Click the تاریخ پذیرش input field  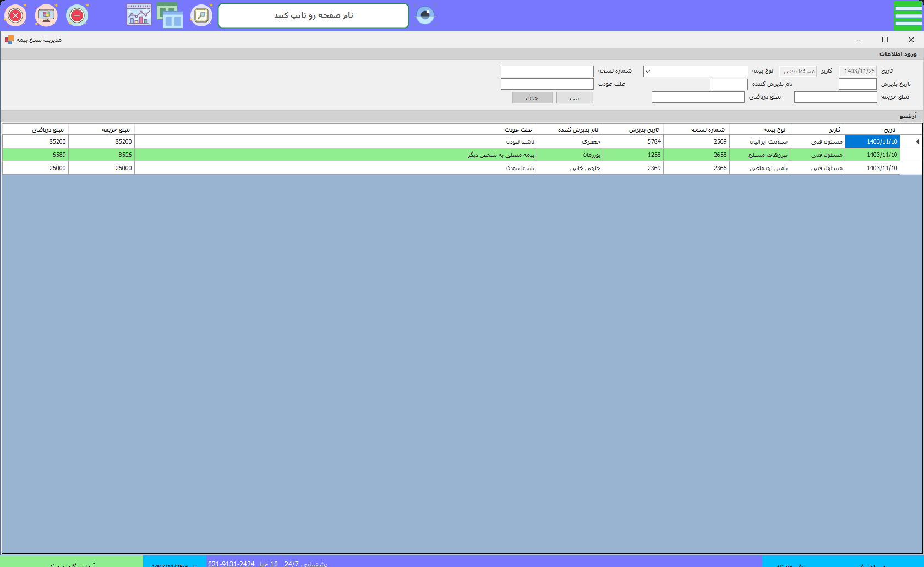[857, 84]
